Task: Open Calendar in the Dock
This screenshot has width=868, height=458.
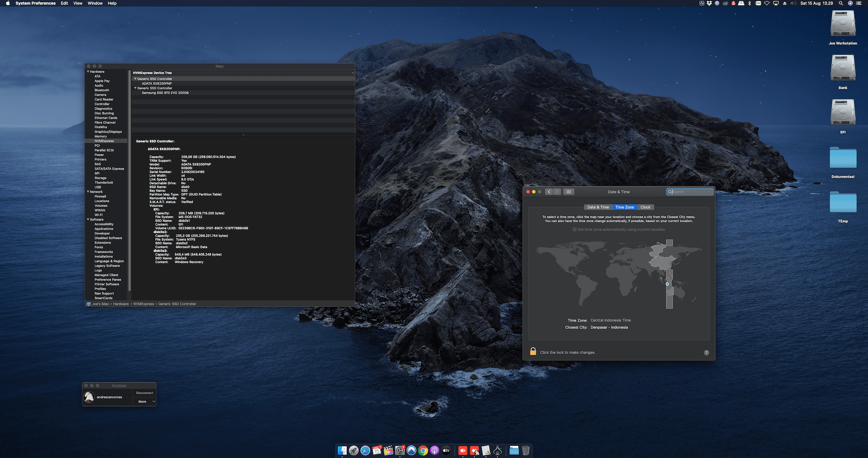Action: tap(377, 450)
